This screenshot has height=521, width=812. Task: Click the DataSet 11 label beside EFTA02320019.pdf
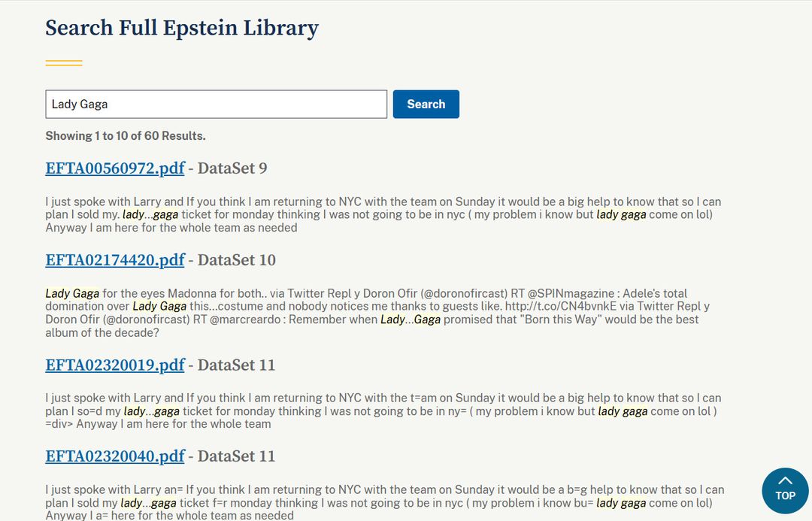tap(236, 365)
